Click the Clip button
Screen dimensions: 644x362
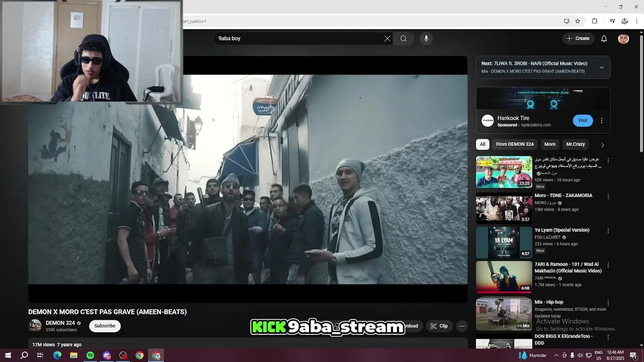point(439,326)
